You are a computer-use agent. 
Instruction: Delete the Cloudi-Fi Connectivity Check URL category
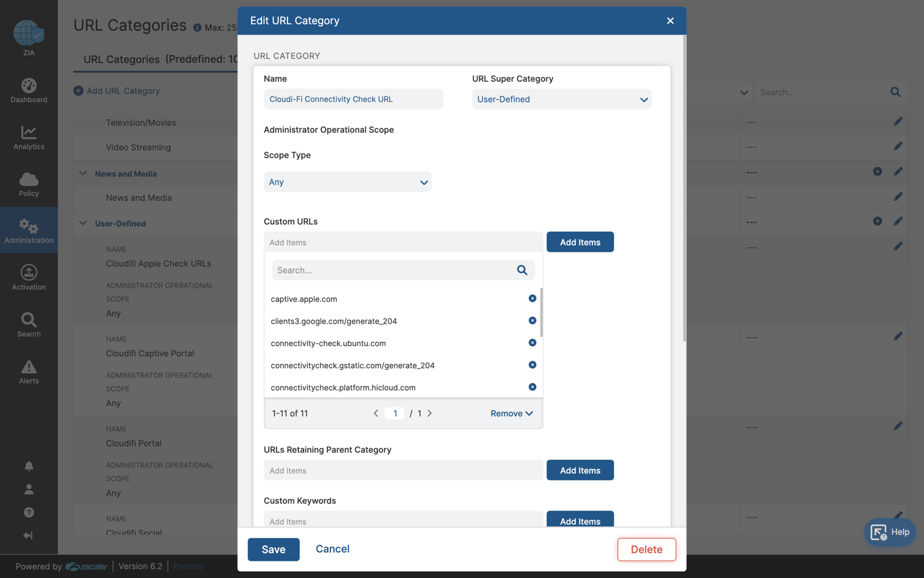click(x=646, y=549)
